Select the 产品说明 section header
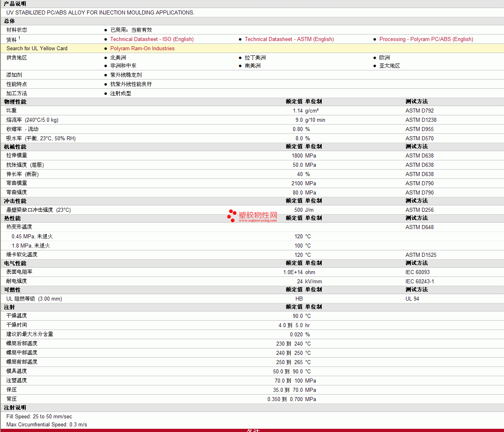 click(15, 4)
